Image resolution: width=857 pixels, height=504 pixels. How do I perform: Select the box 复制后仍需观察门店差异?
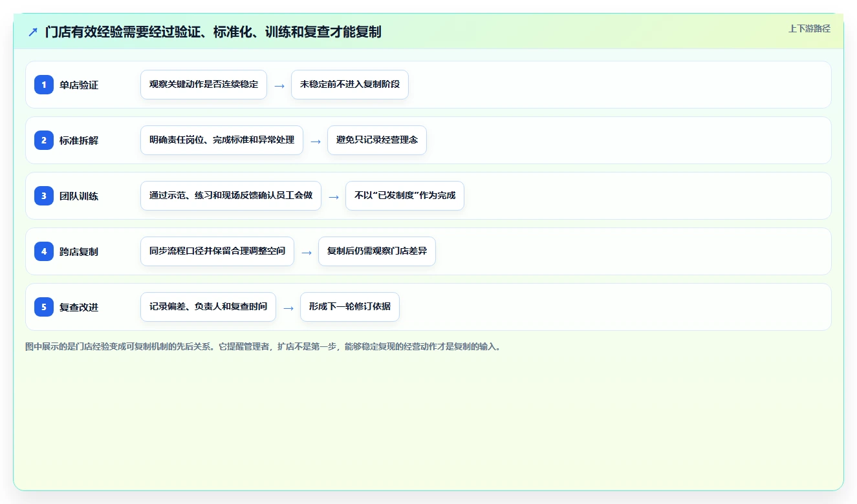click(x=377, y=251)
